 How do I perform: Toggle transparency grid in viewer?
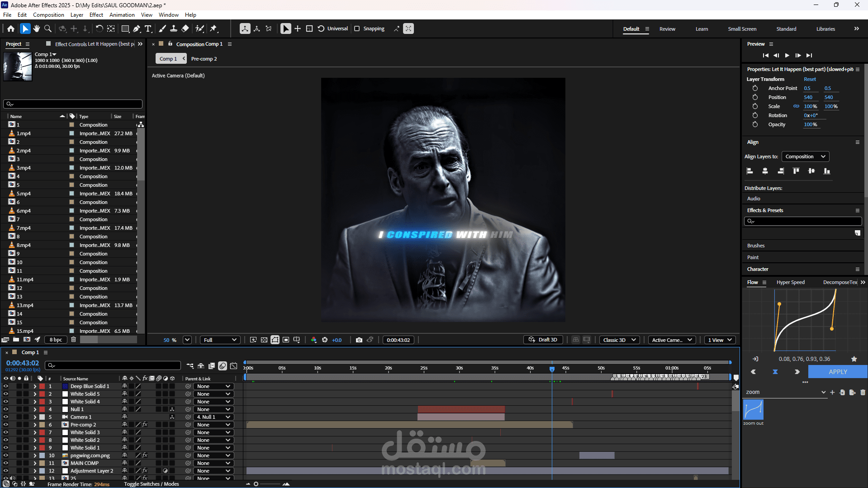coord(264,340)
